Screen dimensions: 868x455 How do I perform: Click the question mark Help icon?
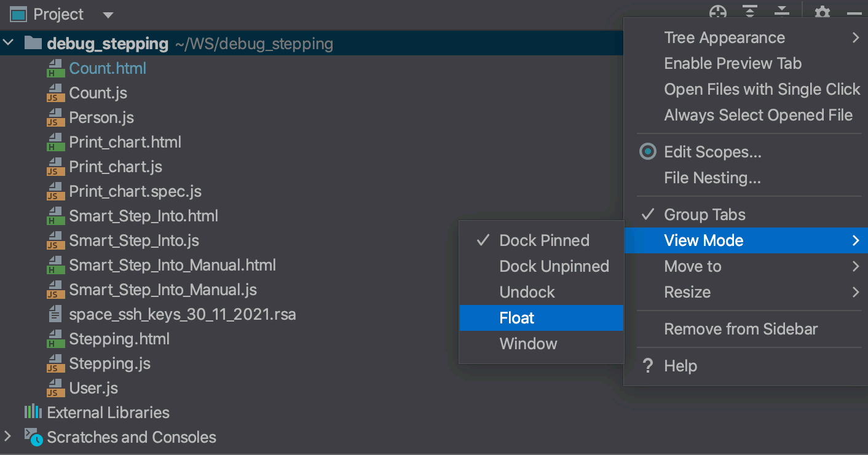coord(647,366)
